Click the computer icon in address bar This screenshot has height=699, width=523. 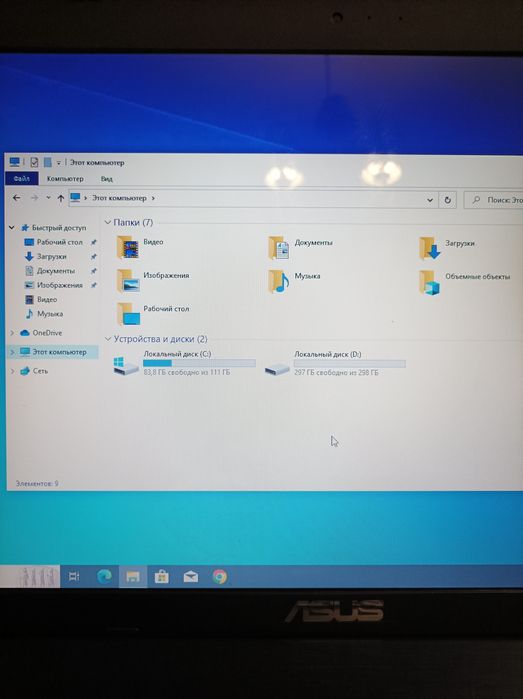tap(75, 197)
